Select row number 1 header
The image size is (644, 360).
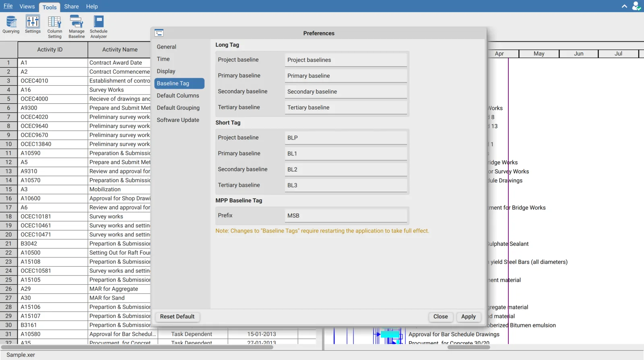click(8, 63)
